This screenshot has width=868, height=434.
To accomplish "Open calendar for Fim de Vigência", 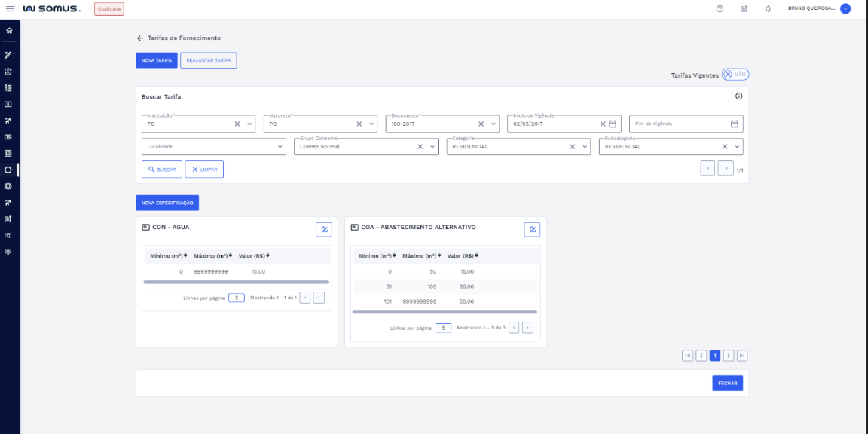I will (x=735, y=124).
